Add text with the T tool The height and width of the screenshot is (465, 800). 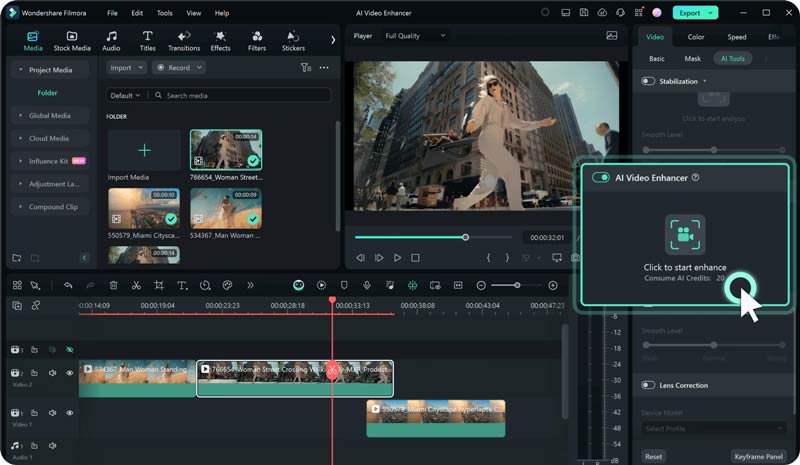[182, 285]
